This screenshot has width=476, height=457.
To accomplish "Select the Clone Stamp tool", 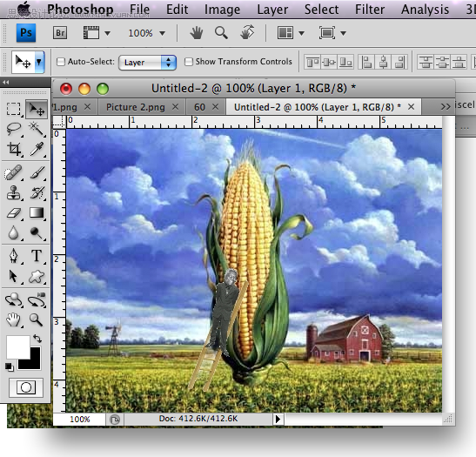I will [x=14, y=193].
